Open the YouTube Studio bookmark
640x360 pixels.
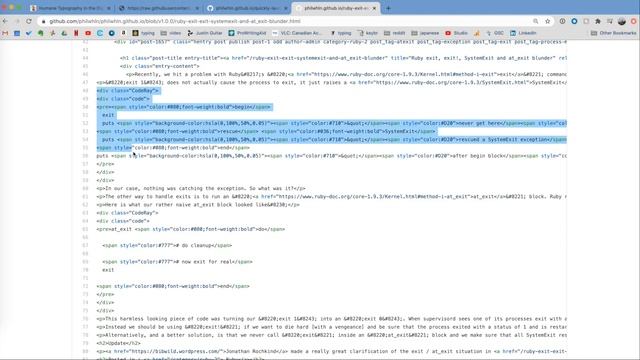click(x=456, y=33)
